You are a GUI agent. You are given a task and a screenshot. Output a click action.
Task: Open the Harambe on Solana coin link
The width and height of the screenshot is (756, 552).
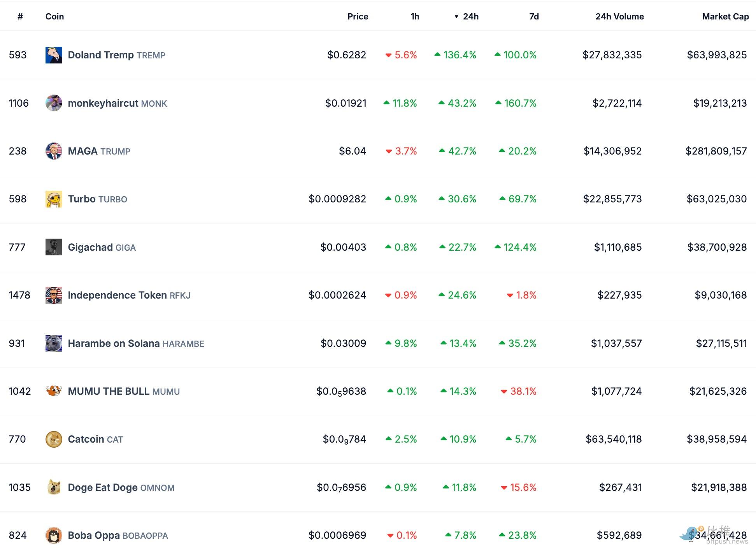click(x=135, y=343)
